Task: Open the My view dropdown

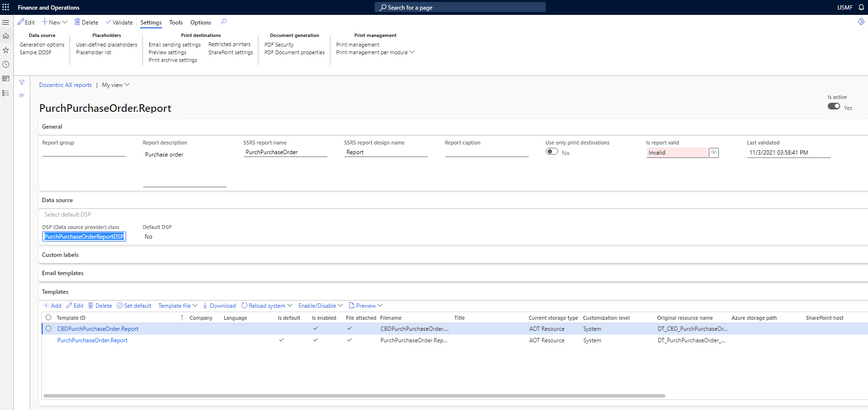Action: point(116,85)
